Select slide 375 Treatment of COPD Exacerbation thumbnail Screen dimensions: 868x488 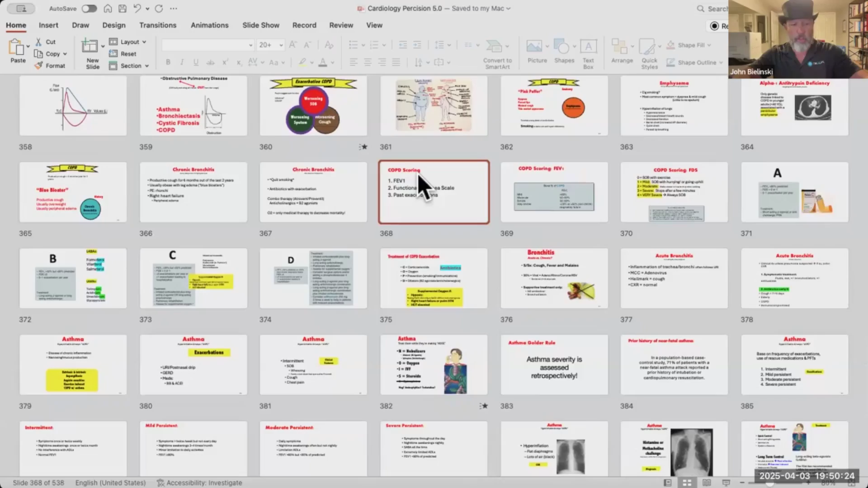click(434, 278)
